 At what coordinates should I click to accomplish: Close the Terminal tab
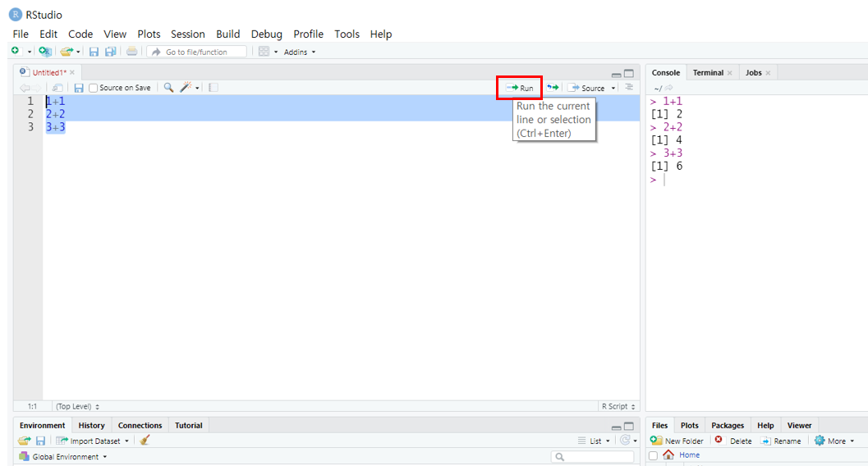[x=729, y=73]
